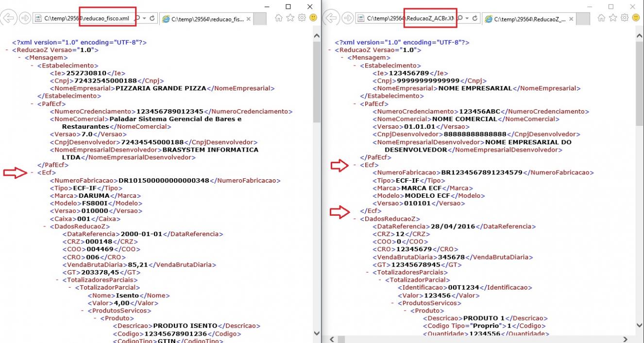Click scroll-right arrow in right window
The image size is (644, 343).
pos(626,339)
